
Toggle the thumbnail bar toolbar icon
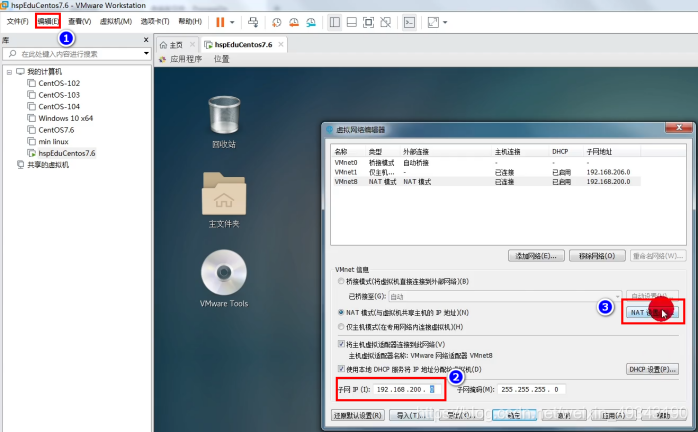(x=352, y=22)
